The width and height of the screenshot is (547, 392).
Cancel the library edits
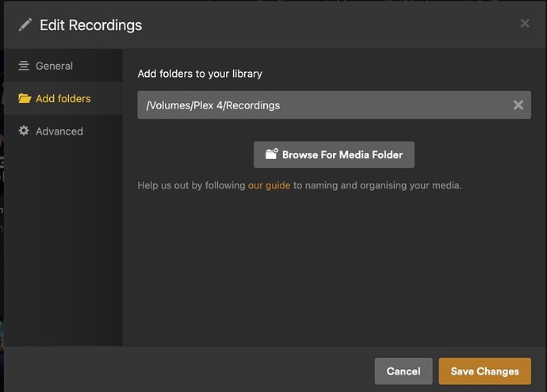tap(403, 371)
